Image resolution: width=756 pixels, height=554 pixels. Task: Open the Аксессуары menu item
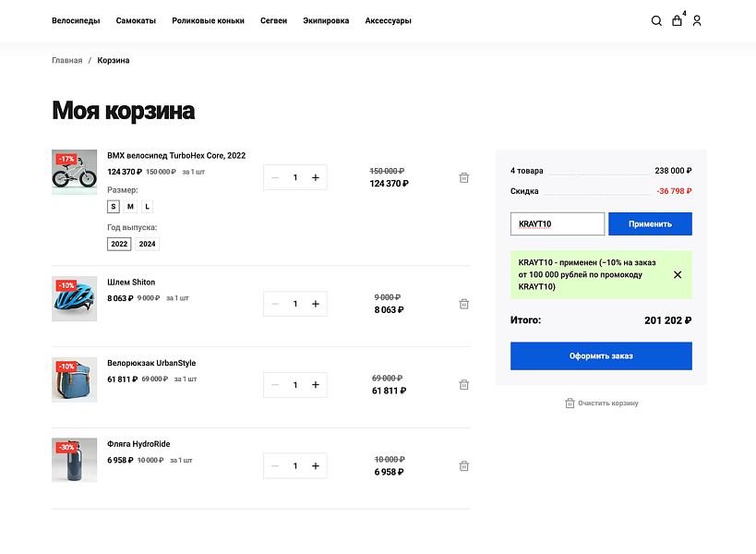tap(388, 20)
